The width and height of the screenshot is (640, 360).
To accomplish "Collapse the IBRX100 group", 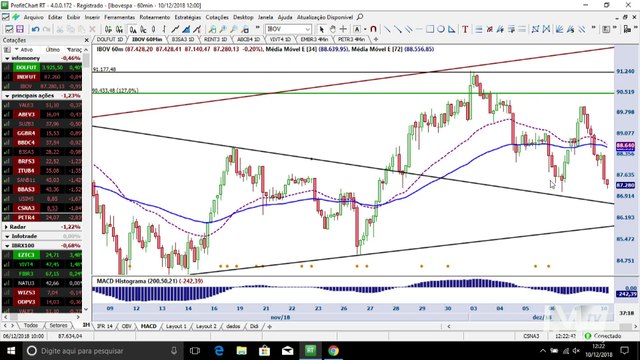I will [7, 246].
